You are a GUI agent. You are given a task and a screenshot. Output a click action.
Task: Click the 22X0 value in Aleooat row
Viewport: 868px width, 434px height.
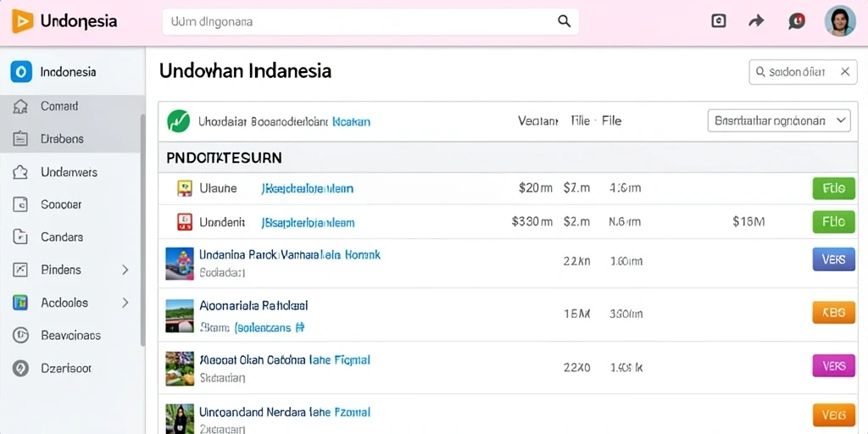[576, 367]
